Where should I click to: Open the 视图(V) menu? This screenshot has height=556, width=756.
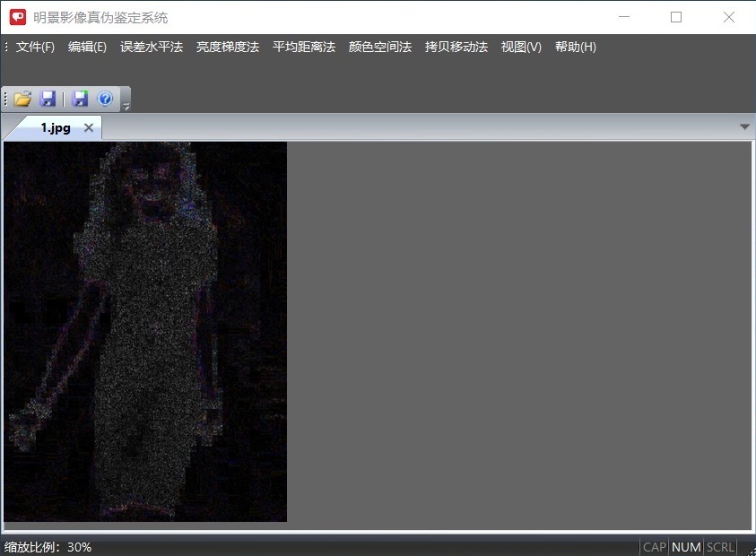521,47
